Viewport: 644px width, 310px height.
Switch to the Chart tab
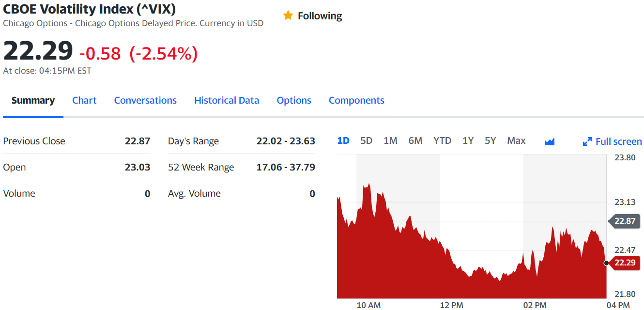coord(84,100)
